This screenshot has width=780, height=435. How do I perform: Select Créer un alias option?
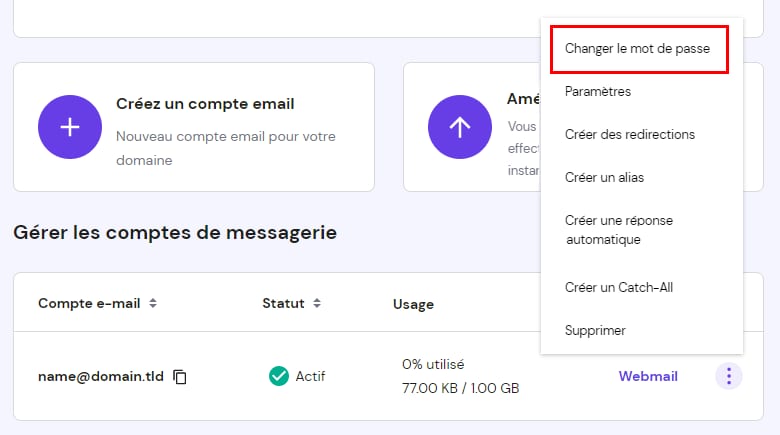(604, 177)
